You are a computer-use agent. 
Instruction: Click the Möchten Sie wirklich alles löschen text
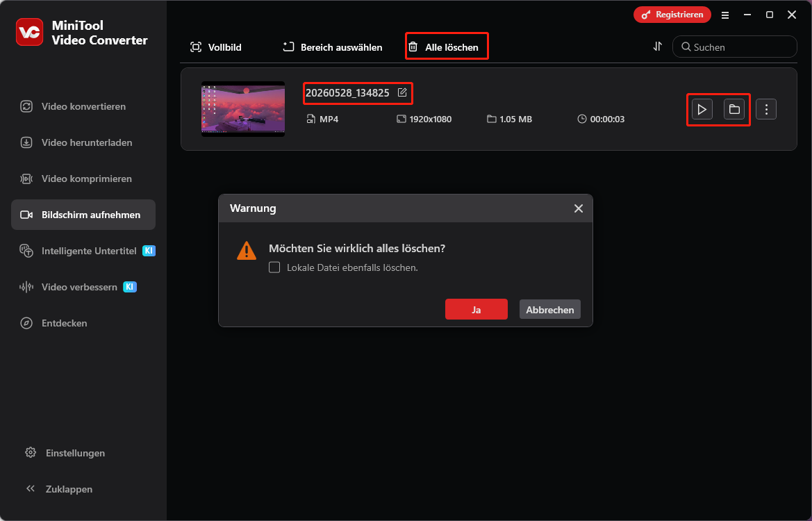pos(357,249)
